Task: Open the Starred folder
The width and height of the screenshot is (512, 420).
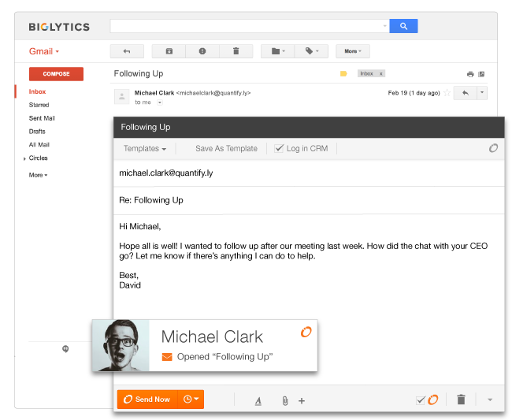Action: (x=39, y=105)
